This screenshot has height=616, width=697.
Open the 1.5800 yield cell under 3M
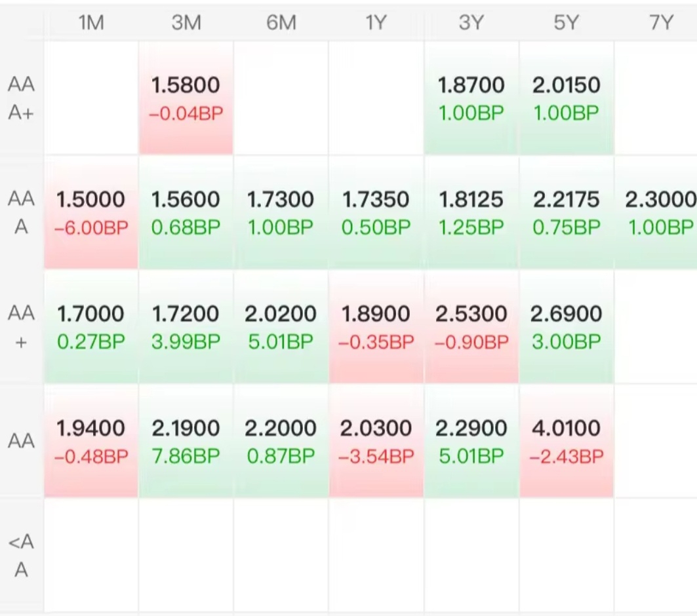click(186, 98)
